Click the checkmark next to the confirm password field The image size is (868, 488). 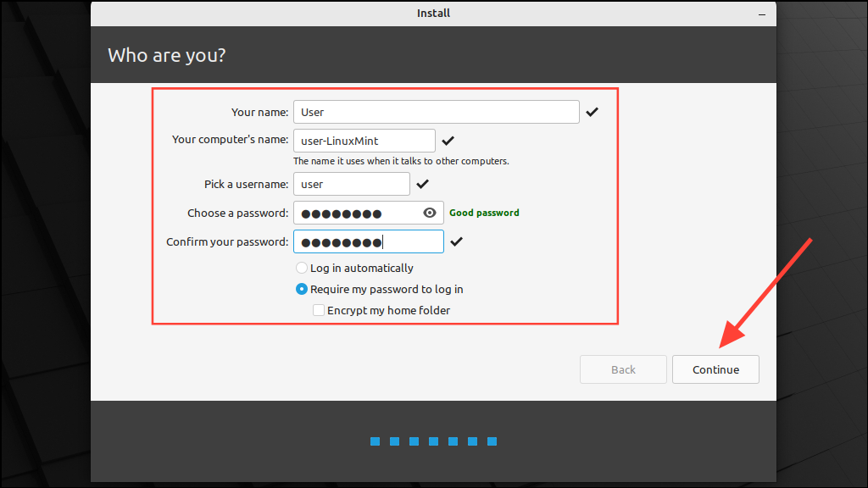click(456, 241)
